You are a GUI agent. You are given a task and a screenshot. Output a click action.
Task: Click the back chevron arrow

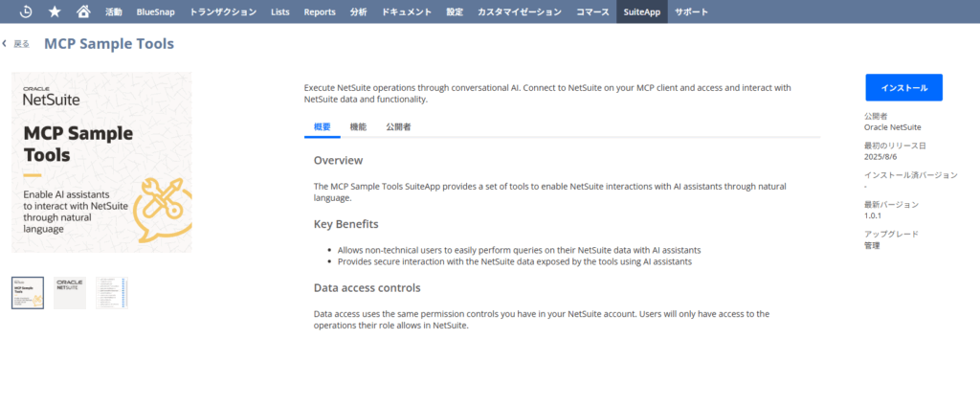[5, 43]
